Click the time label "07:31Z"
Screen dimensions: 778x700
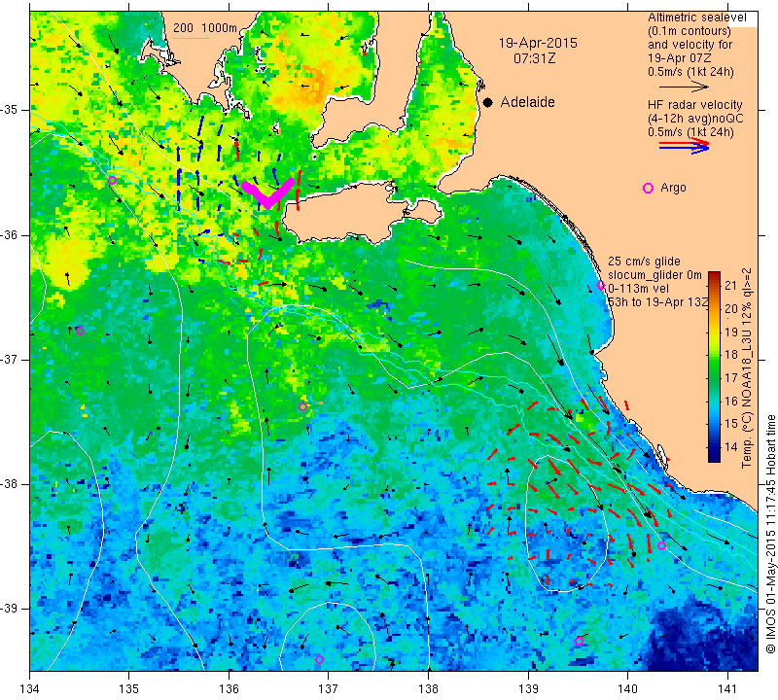click(534, 58)
